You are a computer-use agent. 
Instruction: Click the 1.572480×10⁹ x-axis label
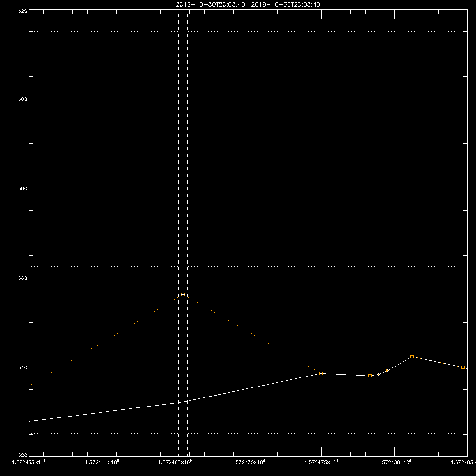(395, 462)
